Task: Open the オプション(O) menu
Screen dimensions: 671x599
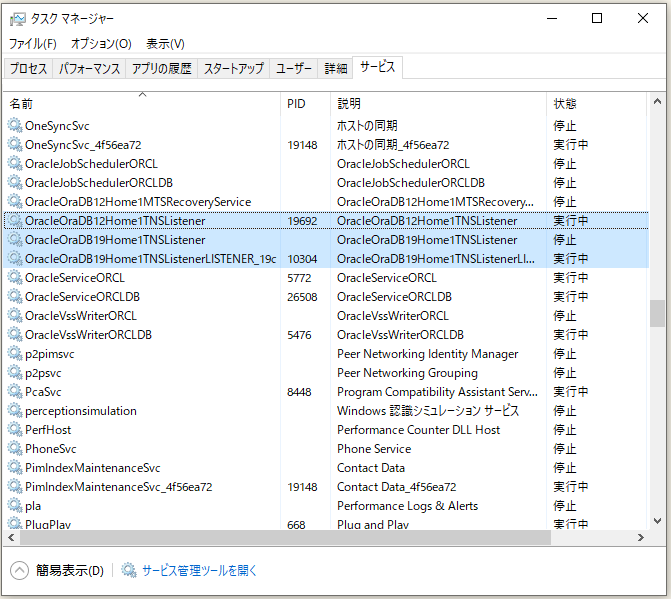Action: [x=101, y=44]
